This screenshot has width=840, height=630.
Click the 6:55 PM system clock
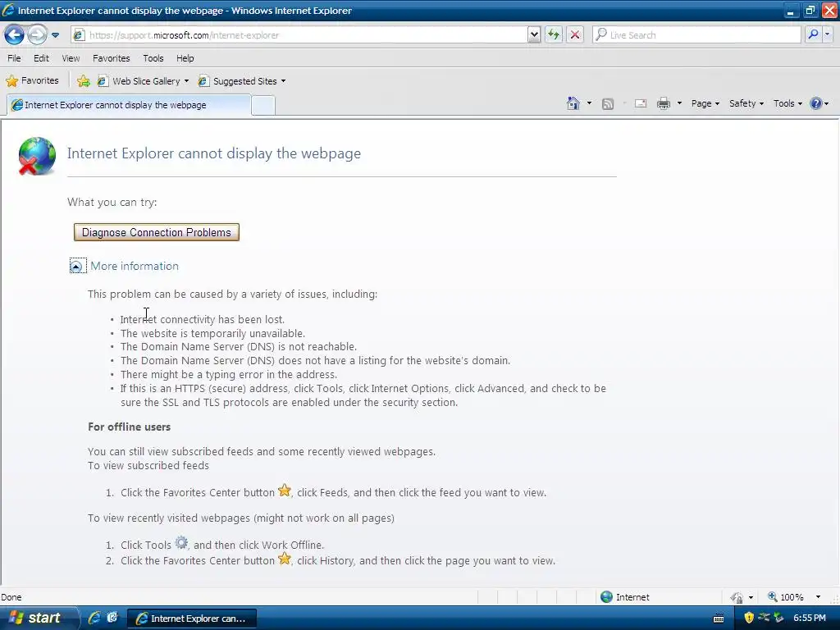coord(810,619)
